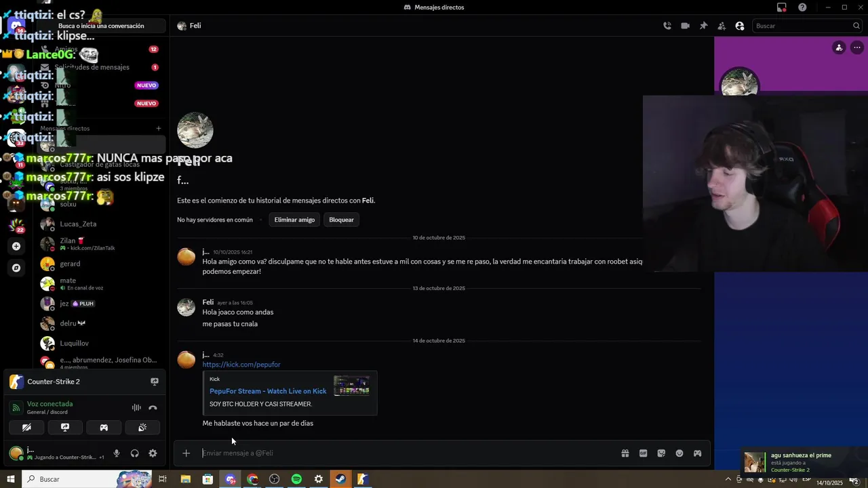The height and width of the screenshot is (488, 868).
Task: Start an activity in the voice panel
Action: pyautogui.click(x=104, y=428)
